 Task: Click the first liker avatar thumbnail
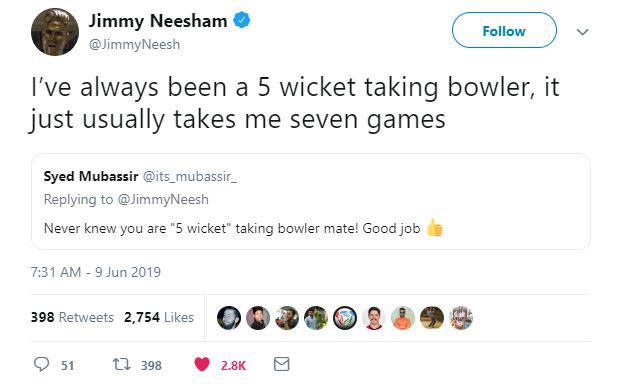pos(229,318)
